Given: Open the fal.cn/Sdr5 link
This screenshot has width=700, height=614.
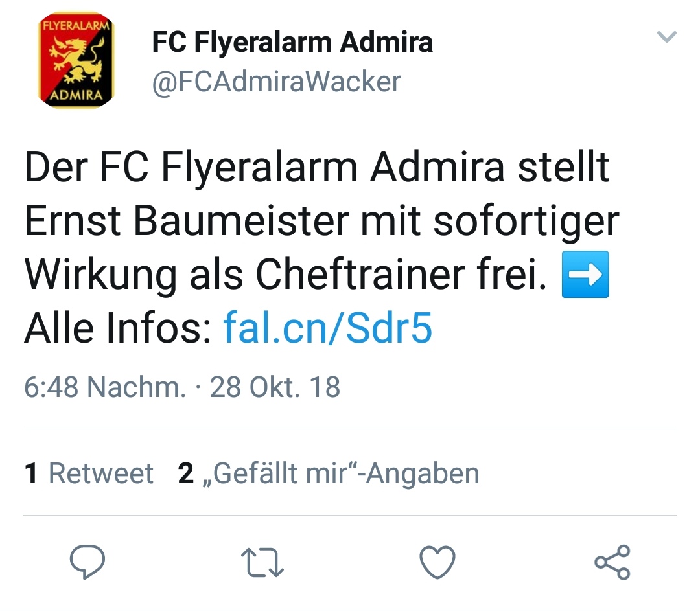Looking at the screenshot, I should click(x=328, y=328).
